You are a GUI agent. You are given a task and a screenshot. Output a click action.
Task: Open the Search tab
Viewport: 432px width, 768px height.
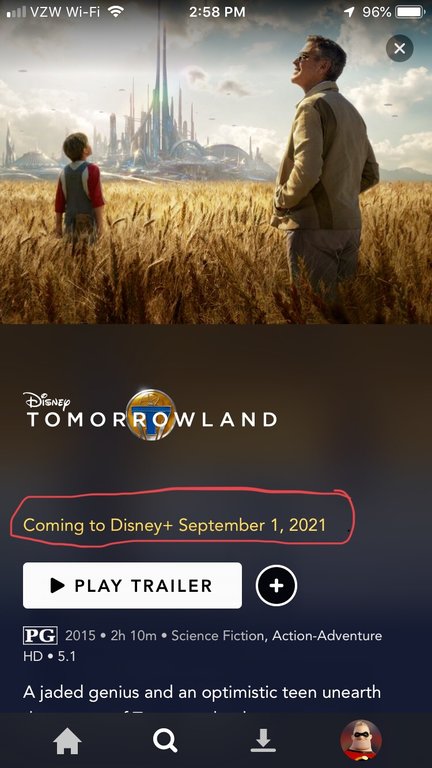tap(165, 741)
